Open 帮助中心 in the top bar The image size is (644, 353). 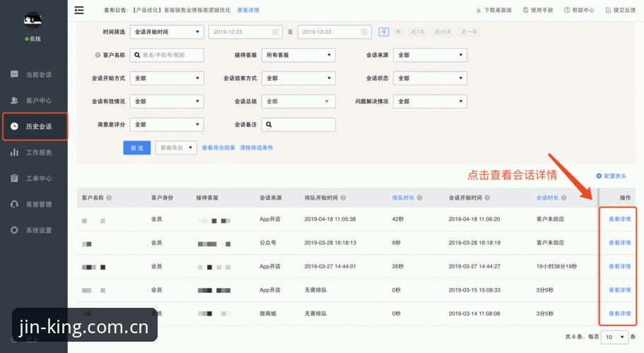click(x=579, y=11)
